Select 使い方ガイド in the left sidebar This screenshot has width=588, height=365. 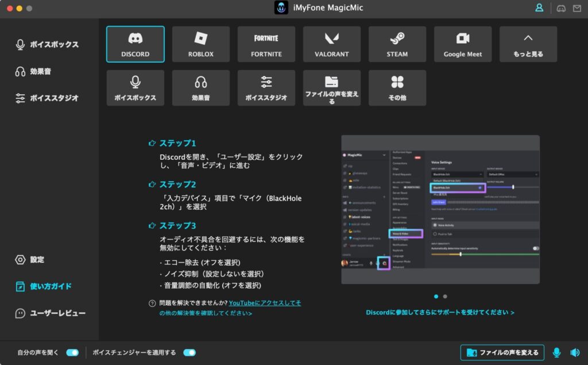pos(44,286)
